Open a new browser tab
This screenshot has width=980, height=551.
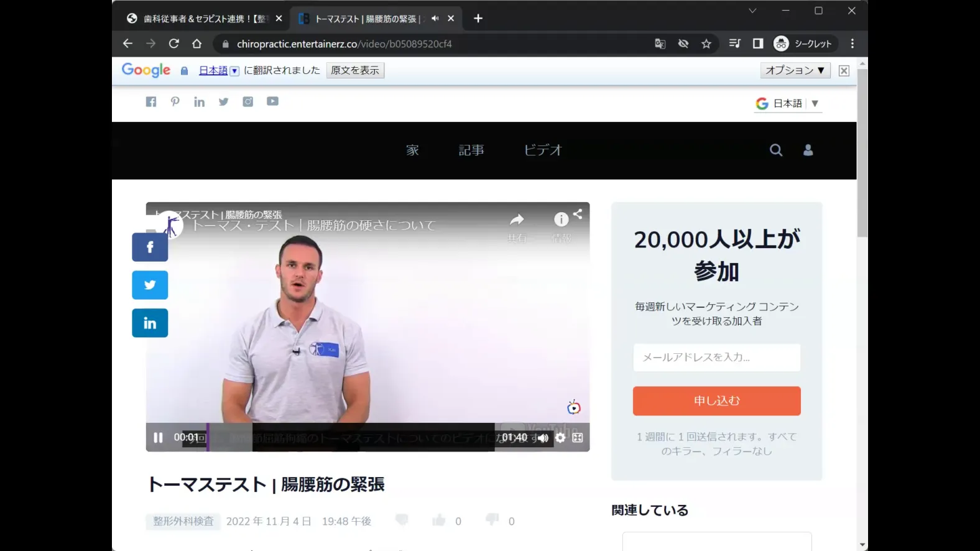click(x=478, y=19)
